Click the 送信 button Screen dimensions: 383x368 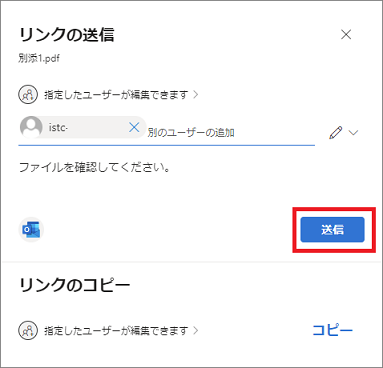tap(332, 230)
